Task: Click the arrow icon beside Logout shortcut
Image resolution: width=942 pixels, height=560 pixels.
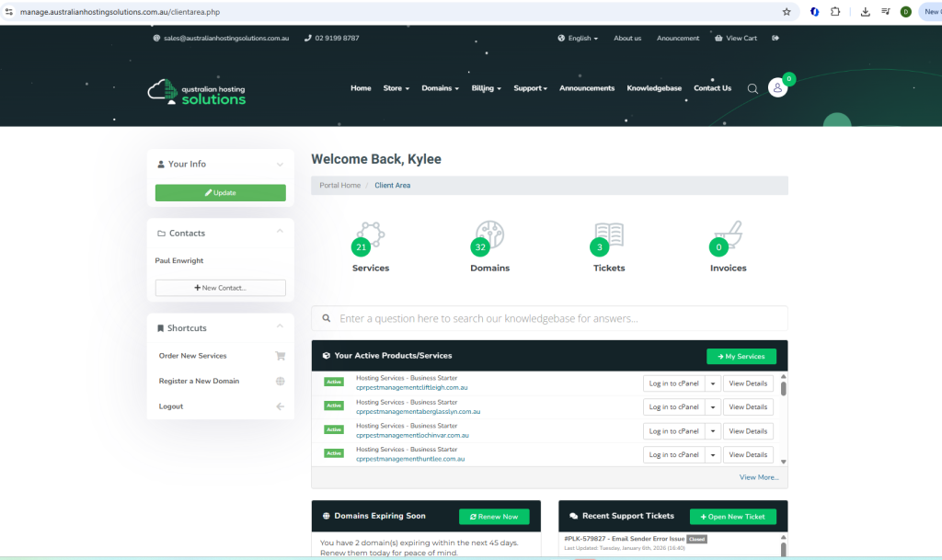Action: (x=280, y=406)
